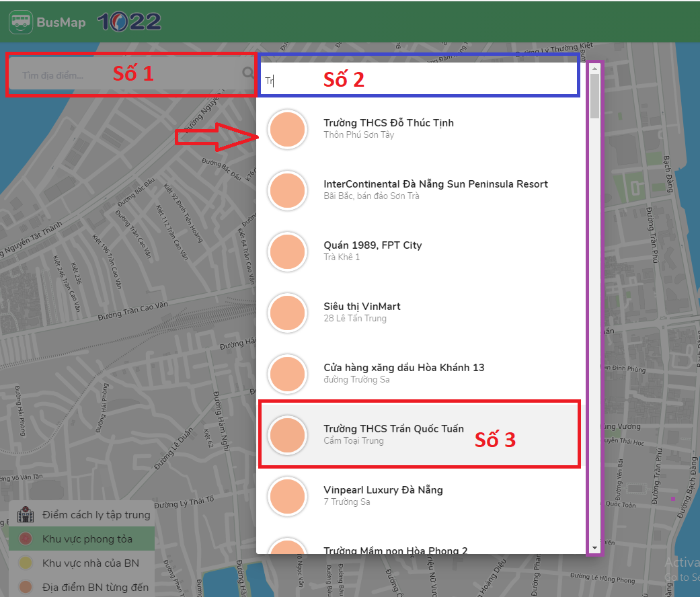700x597 pixels.
Task: Click the Tìm địa điểm search field
Action: (x=124, y=75)
